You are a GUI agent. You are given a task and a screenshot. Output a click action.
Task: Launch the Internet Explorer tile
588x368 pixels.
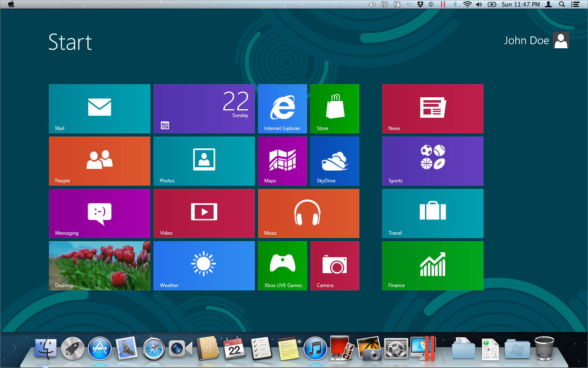click(x=283, y=109)
